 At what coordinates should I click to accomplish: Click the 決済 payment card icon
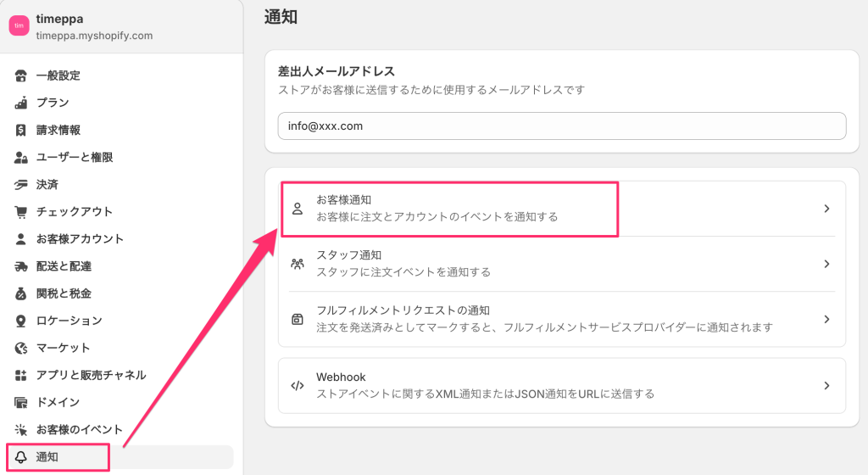tap(20, 184)
